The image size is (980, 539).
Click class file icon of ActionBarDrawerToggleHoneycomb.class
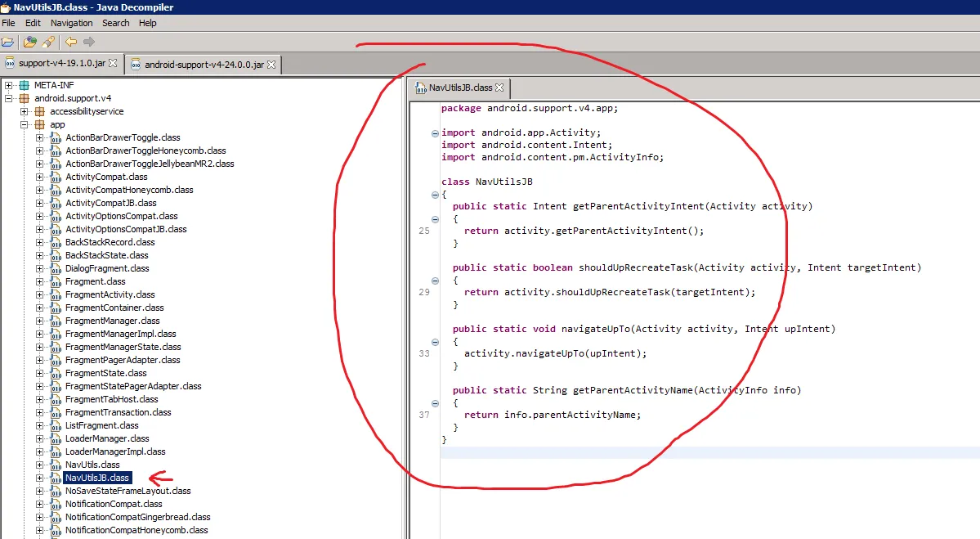click(x=56, y=150)
